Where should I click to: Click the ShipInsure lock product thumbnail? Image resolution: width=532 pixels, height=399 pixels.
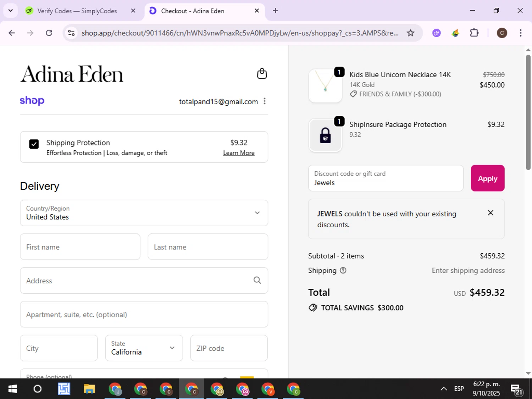325,135
